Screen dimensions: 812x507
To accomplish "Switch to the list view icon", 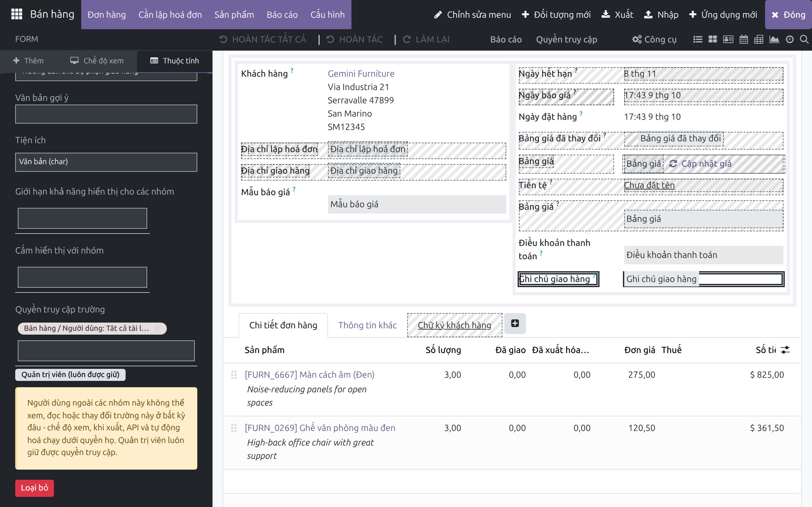I will pyautogui.click(x=697, y=39).
